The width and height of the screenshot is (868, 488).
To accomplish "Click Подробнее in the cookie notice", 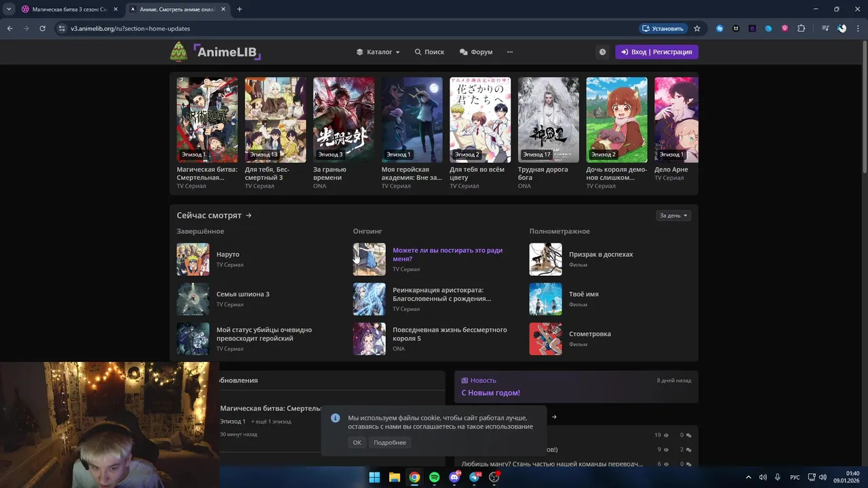I will pyautogui.click(x=390, y=443).
